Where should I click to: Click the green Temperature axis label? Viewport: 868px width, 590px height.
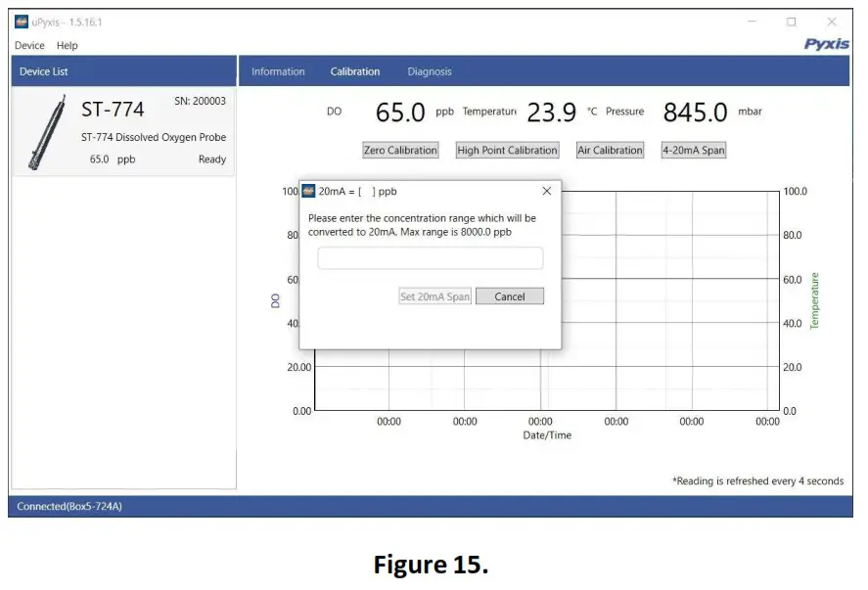[x=814, y=301]
